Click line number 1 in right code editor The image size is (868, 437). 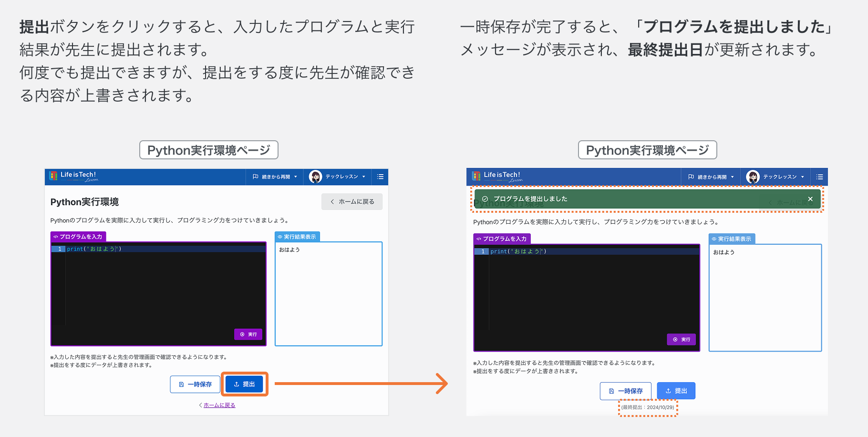click(483, 251)
